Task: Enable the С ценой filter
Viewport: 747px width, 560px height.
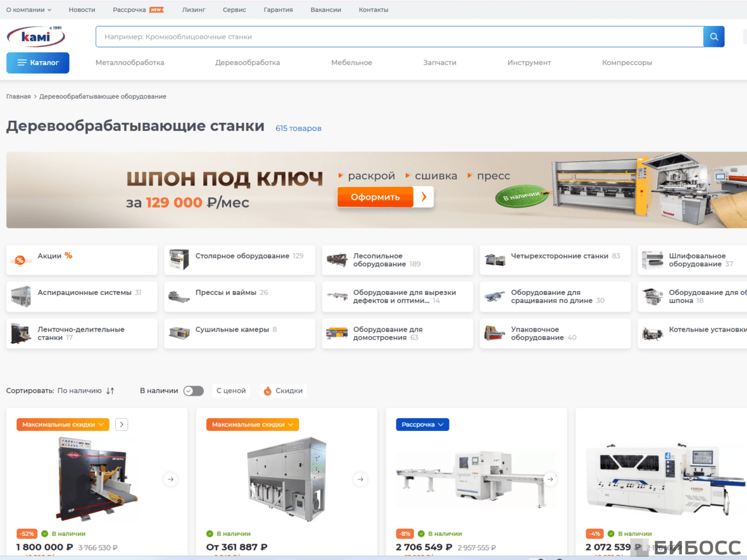Action: pyautogui.click(x=231, y=391)
